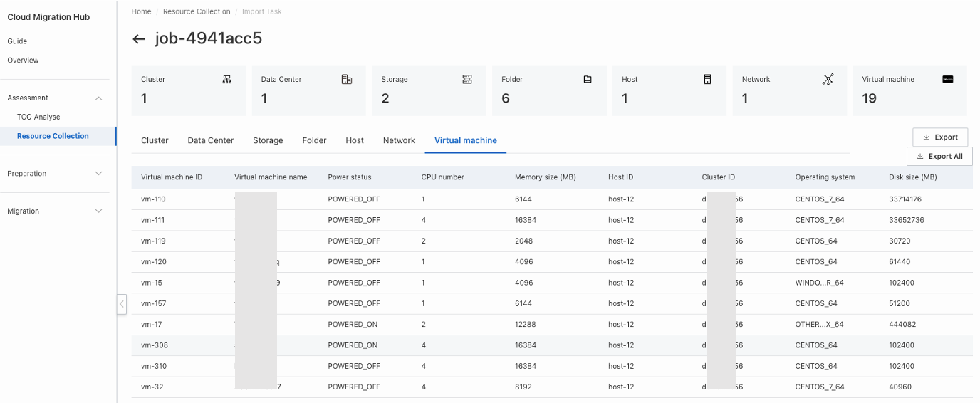Click the Virtual machine card icon
Screen dimensions: 980x403
(947, 80)
